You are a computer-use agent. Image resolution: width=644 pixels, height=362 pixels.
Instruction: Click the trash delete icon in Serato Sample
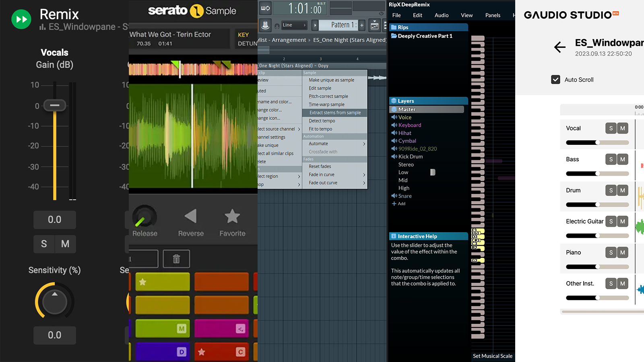coord(176,259)
